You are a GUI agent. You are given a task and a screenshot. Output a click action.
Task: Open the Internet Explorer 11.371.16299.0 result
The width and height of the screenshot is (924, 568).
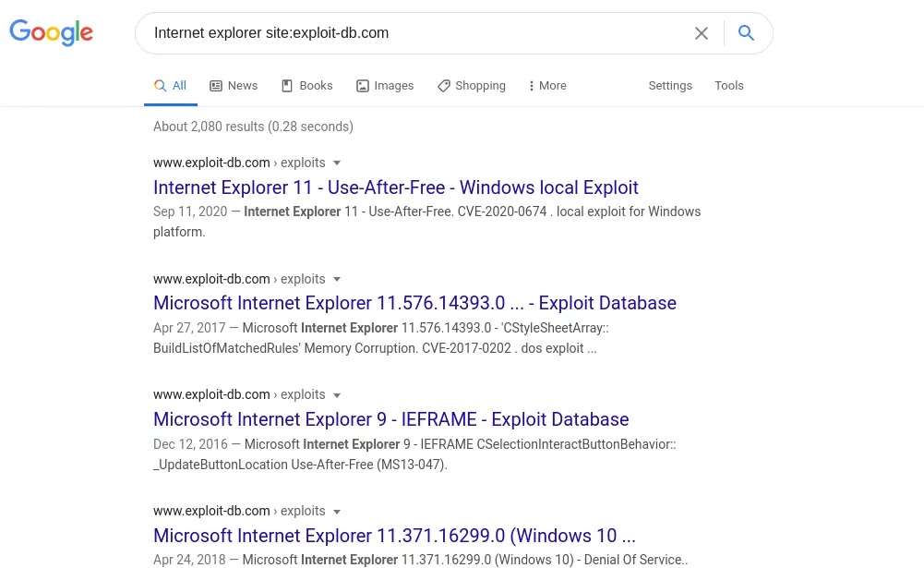click(x=394, y=536)
